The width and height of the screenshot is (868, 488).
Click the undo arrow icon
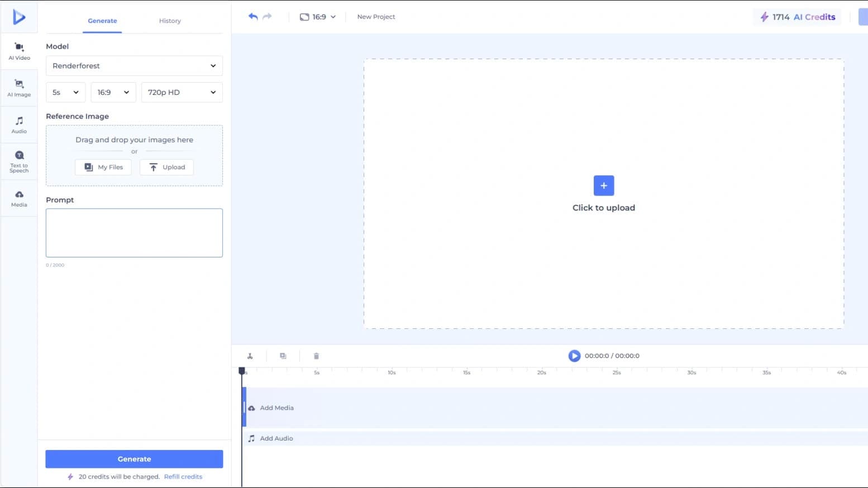click(x=253, y=17)
